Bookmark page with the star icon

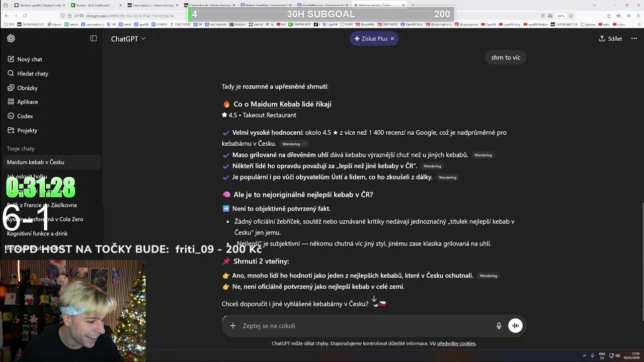coord(571,16)
